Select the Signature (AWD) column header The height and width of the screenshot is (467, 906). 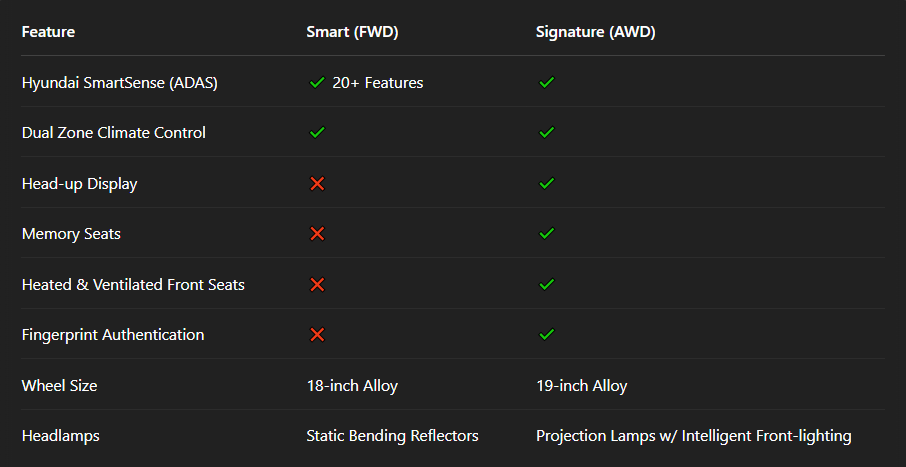(595, 32)
